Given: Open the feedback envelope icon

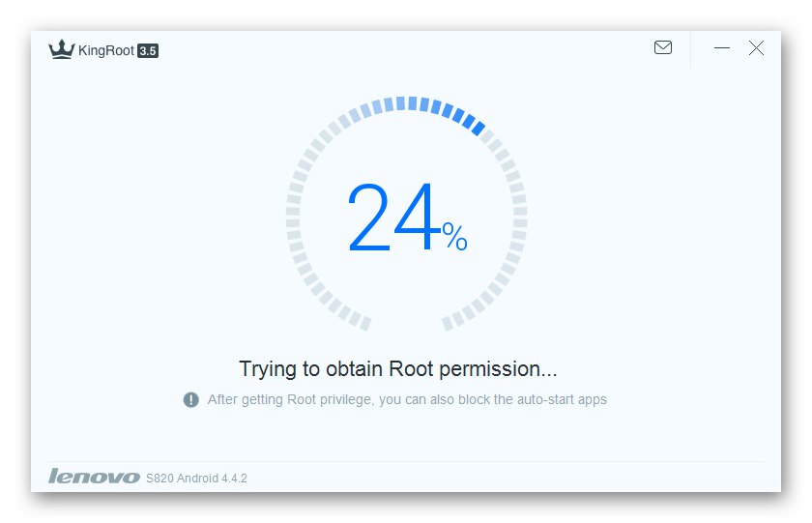Looking at the screenshot, I should [x=663, y=47].
